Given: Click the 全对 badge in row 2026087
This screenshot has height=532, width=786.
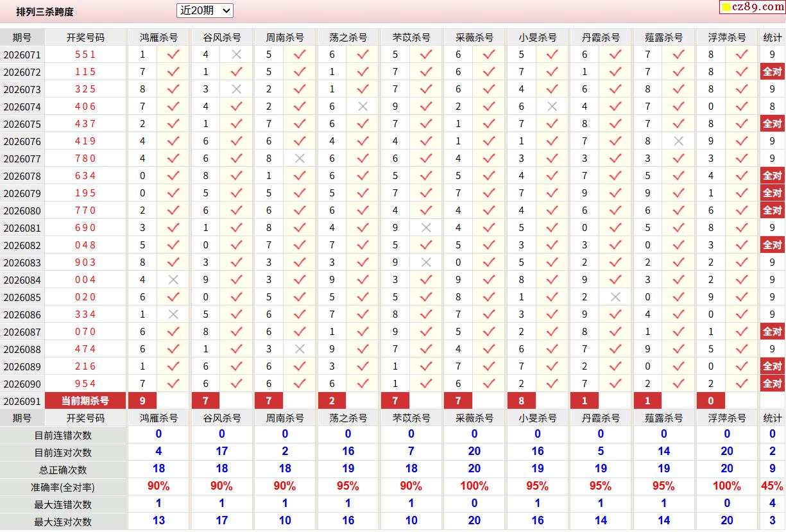Looking at the screenshot, I should [773, 332].
